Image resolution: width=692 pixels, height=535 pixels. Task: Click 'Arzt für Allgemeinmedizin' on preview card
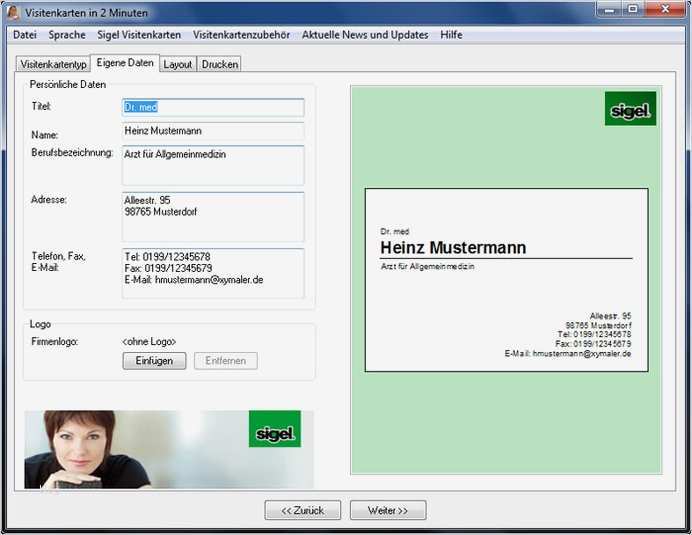pyautogui.click(x=428, y=267)
